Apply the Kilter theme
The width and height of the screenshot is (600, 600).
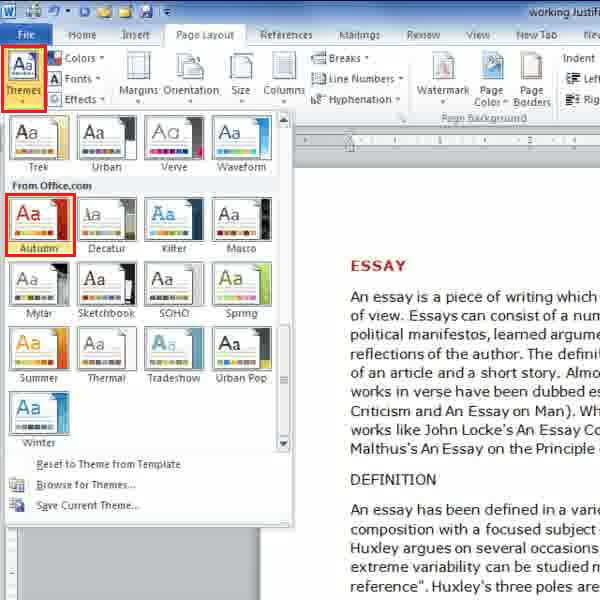pyautogui.click(x=174, y=225)
